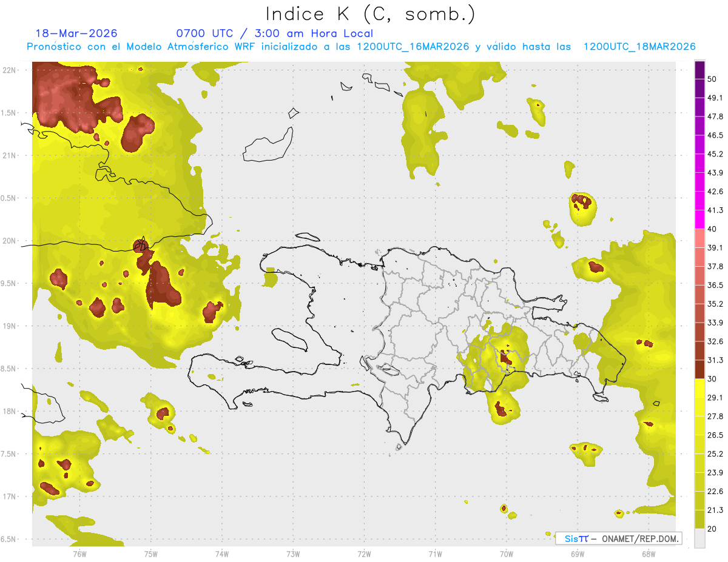Screen dimensions: 728x562
Task: Click the 'SisTT - ONAMET/REP.DOM.' credit box
Action: 619,538
